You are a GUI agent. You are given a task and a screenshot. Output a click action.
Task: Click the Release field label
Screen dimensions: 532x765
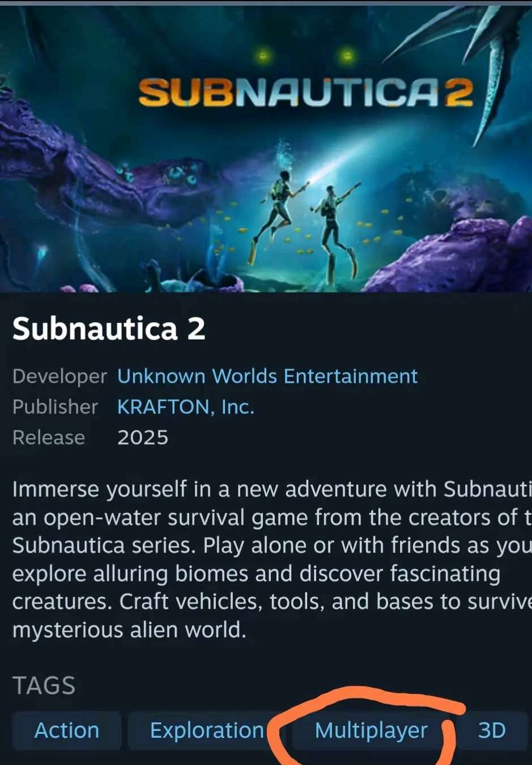pos(49,437)
